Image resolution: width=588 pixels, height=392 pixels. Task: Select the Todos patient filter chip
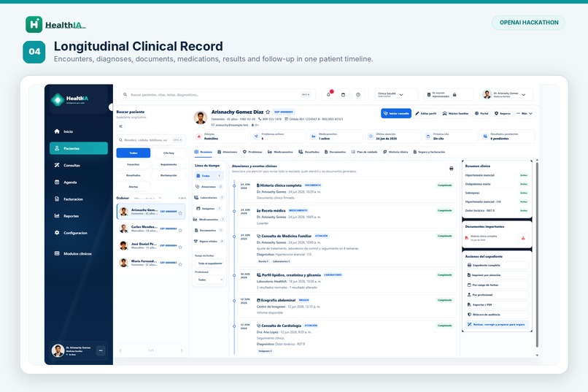134,153
